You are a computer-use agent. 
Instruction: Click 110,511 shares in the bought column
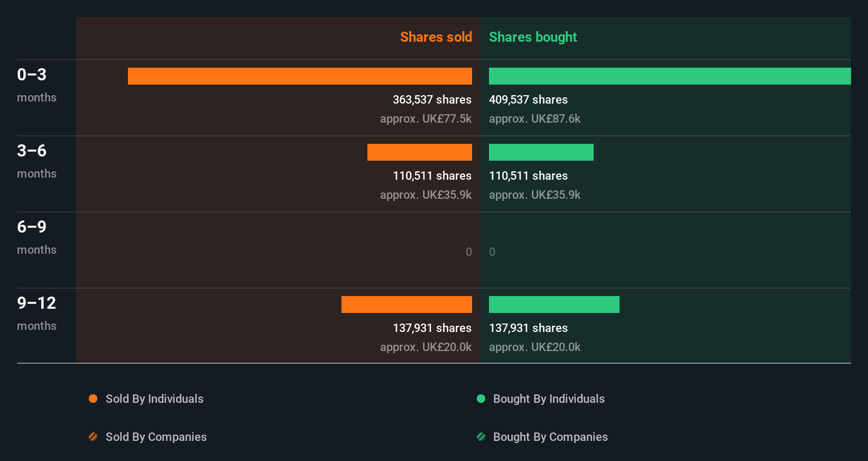point(528,176)
